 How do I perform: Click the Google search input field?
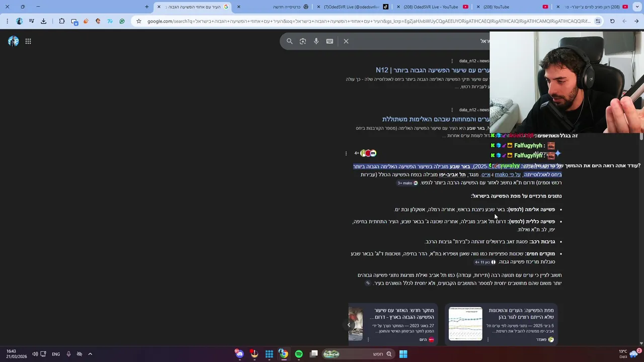(422, 41)
